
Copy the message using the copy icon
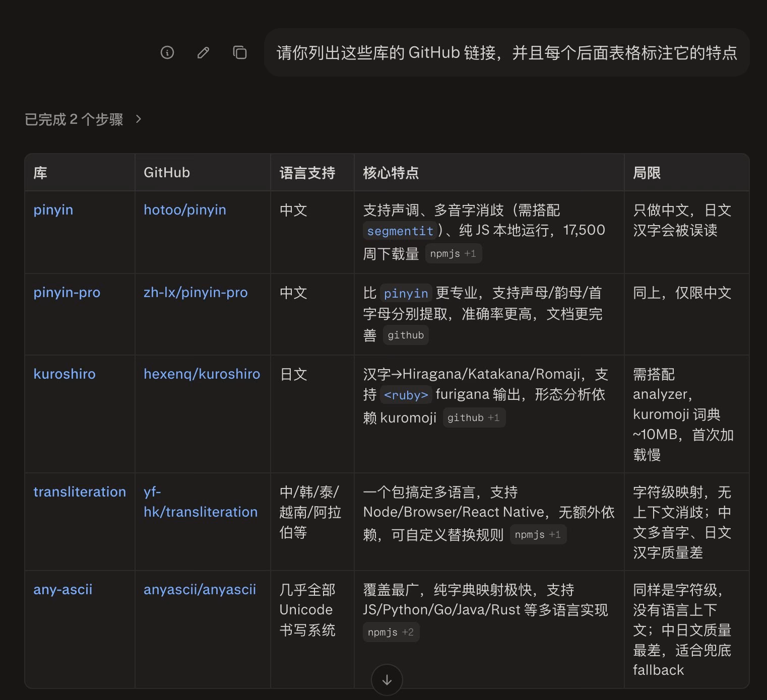(x=239, y=52)
